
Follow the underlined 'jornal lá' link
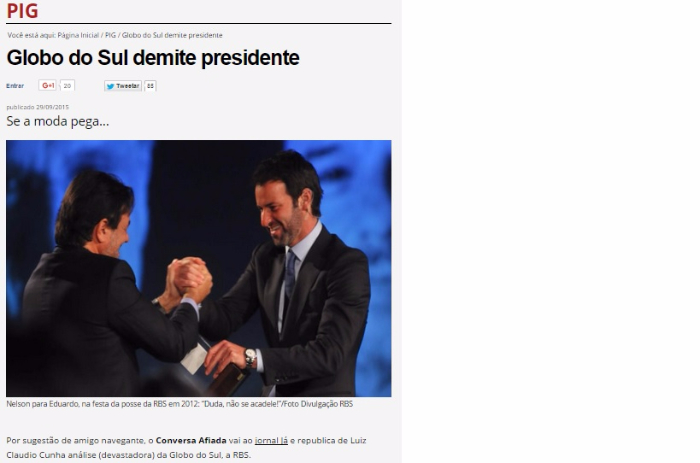[x=271, y=440]
